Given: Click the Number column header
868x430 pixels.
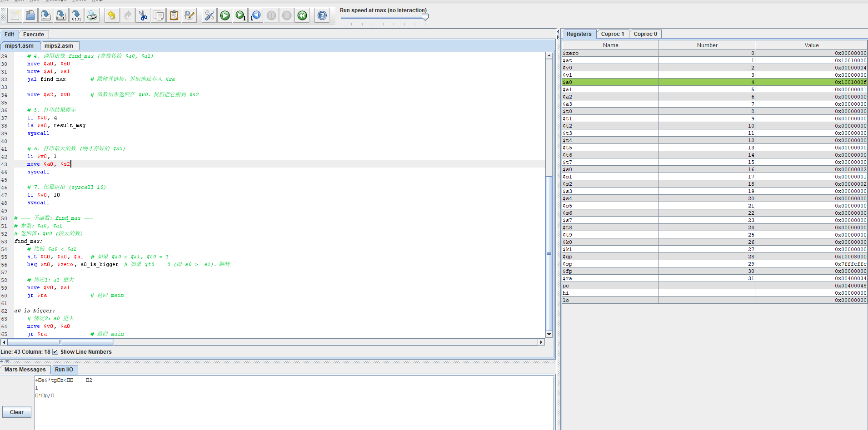Looking at the screenshot, I should (707, 45).
